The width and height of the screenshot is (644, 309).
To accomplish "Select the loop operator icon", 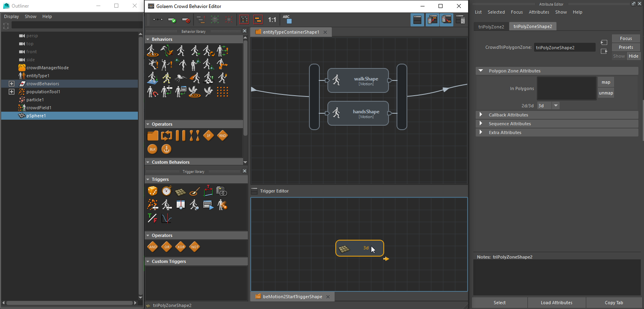I will pyautogui.click(x=166, y=136).
